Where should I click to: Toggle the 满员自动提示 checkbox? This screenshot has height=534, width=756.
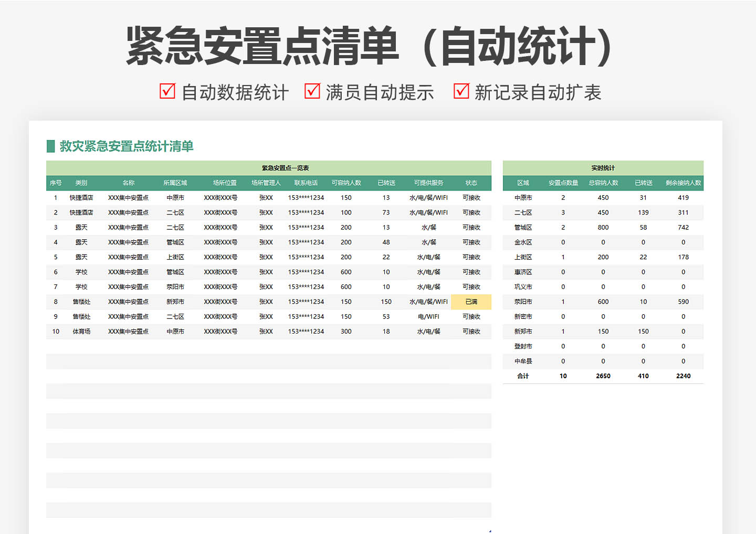point(313,91)
